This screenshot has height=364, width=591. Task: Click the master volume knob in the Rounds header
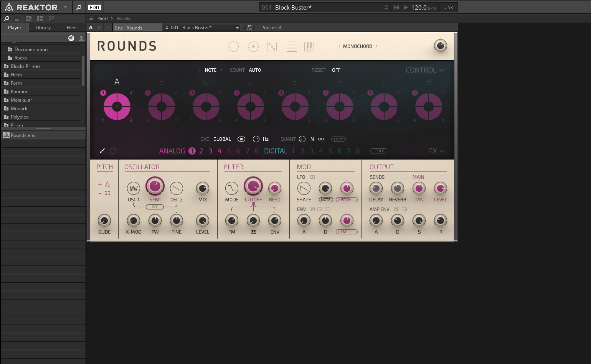click(440, 46)
